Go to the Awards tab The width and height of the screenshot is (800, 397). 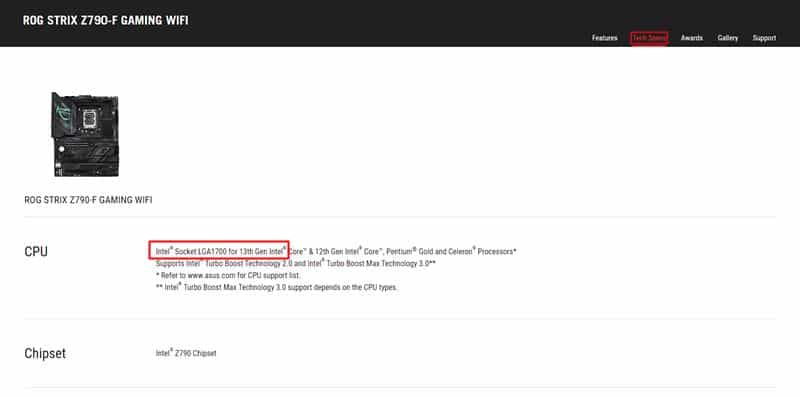pyautogui.click(x=692, y=38)
